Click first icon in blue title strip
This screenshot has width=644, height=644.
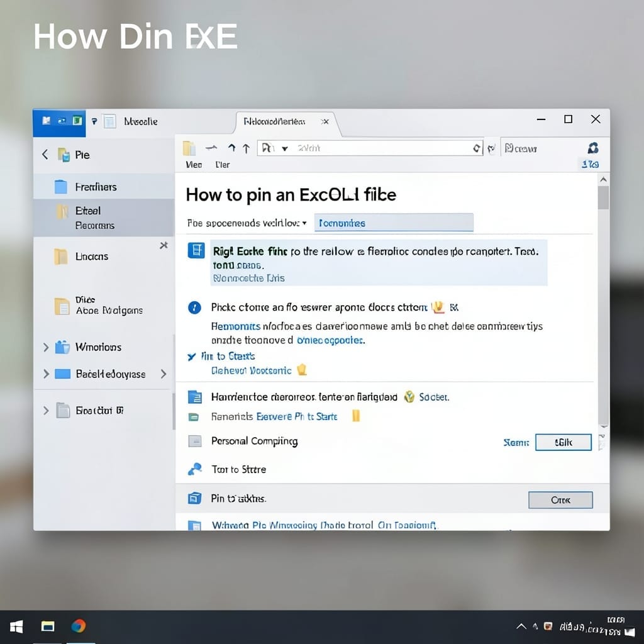47,120
